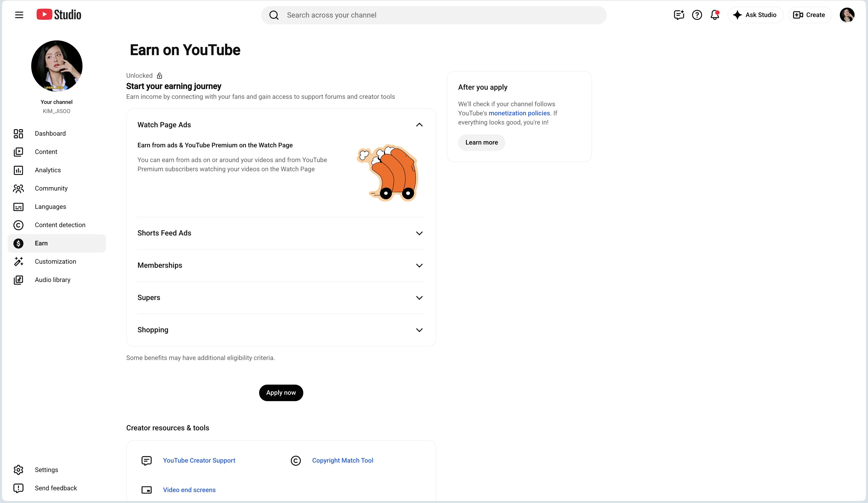Open the Ask Studio assistant

tap(755, 15)
